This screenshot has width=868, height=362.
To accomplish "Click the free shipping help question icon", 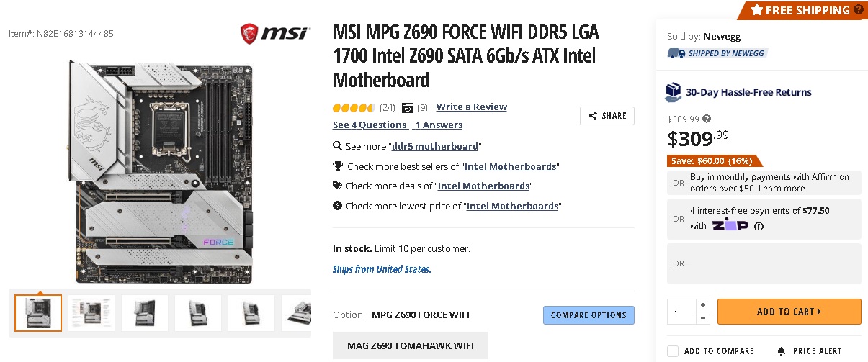I will click(859, 10).
